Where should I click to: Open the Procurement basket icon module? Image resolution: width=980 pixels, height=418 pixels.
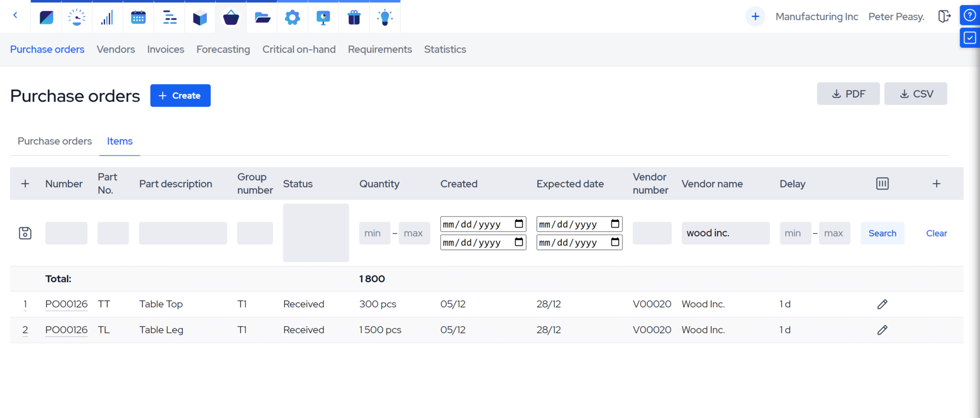pos(231,18)
